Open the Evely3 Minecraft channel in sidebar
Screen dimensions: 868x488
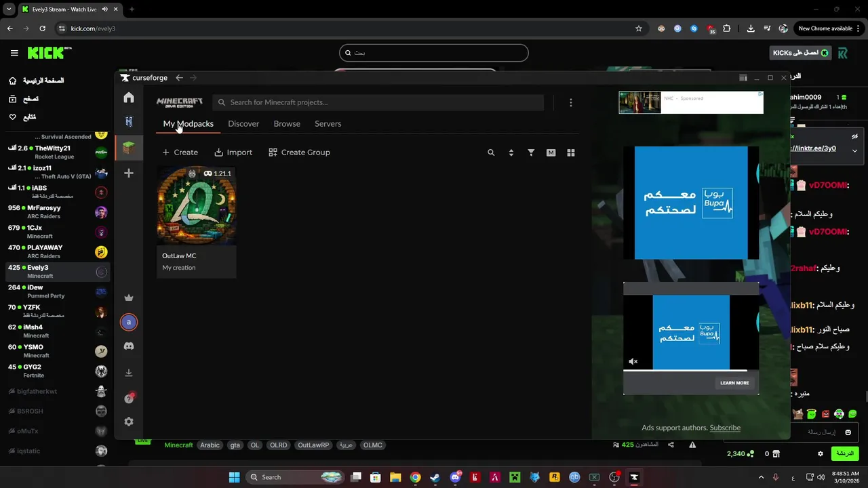[x=58, y=272]
